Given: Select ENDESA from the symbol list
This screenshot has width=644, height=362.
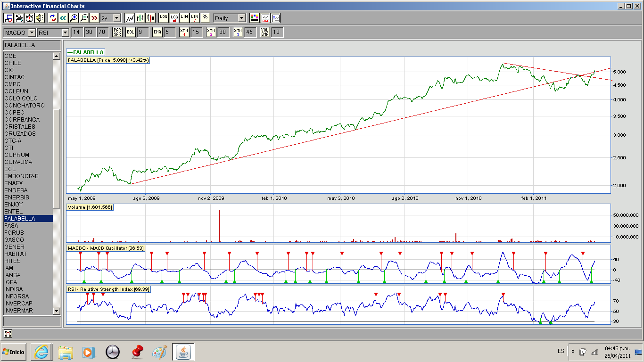Looking at the screenshot, I should point(16,190).
